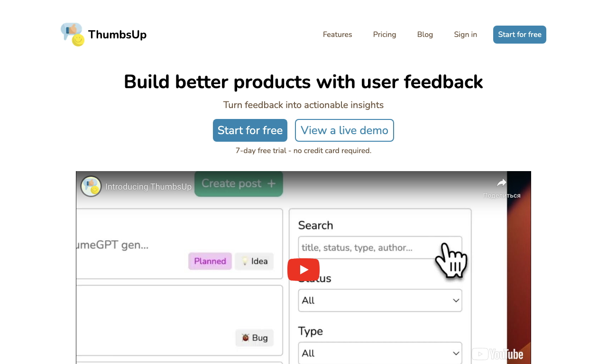Click the large Start for free button

pyautogui.click(x=250, y=130)
